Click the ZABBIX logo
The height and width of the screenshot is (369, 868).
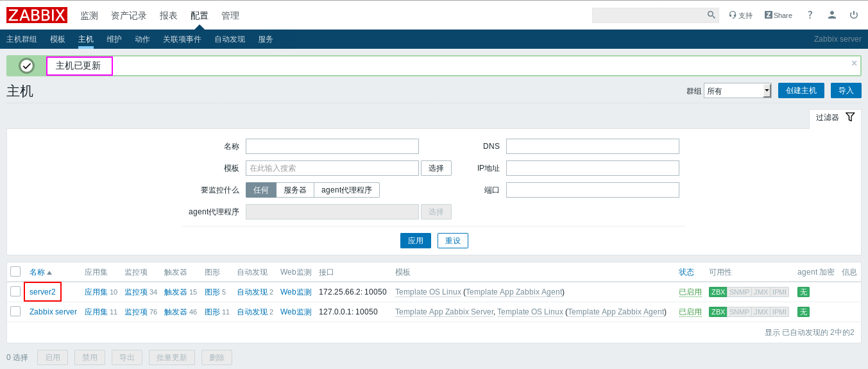pyautogui.click(x=37, y=15)
